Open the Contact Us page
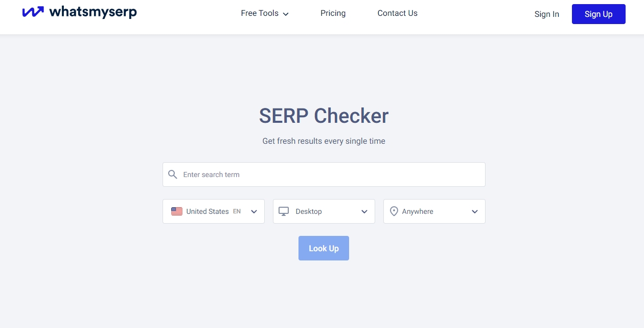This screenshot has width=644, height=328. (x=398, y=13)
